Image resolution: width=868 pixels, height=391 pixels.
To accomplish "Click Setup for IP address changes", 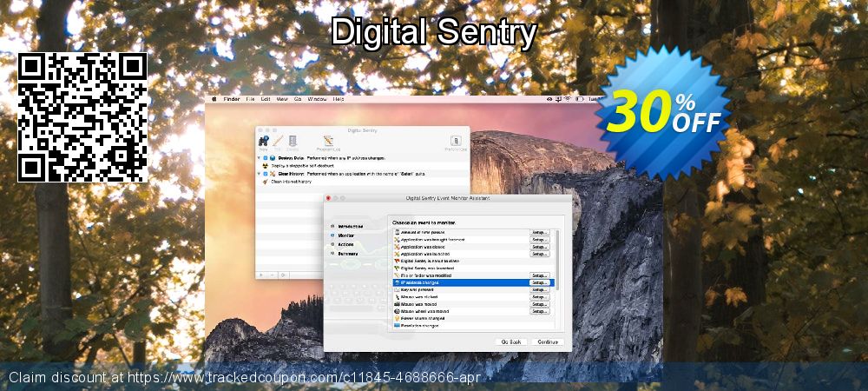I will click(x=539, y=283).
